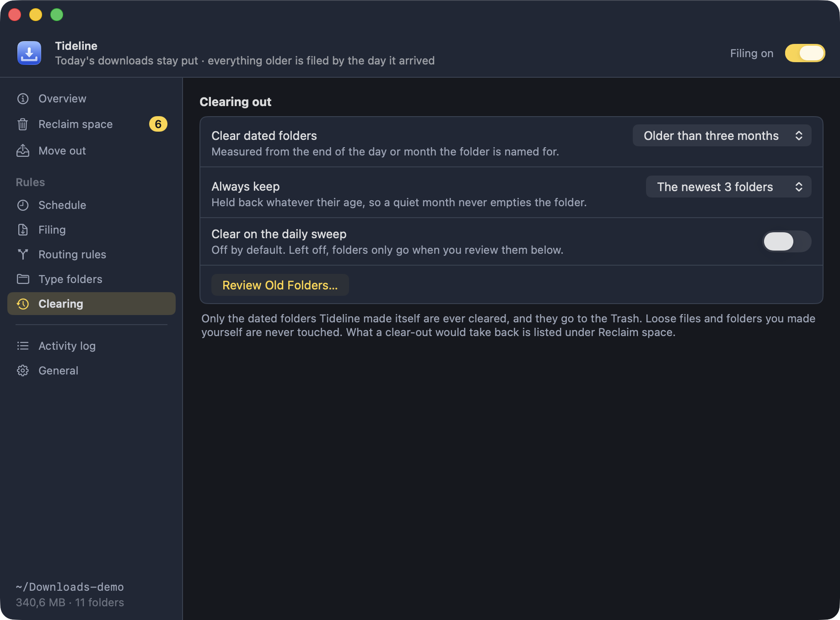Click the Routing rules fork icon

(x=23, y=255)
